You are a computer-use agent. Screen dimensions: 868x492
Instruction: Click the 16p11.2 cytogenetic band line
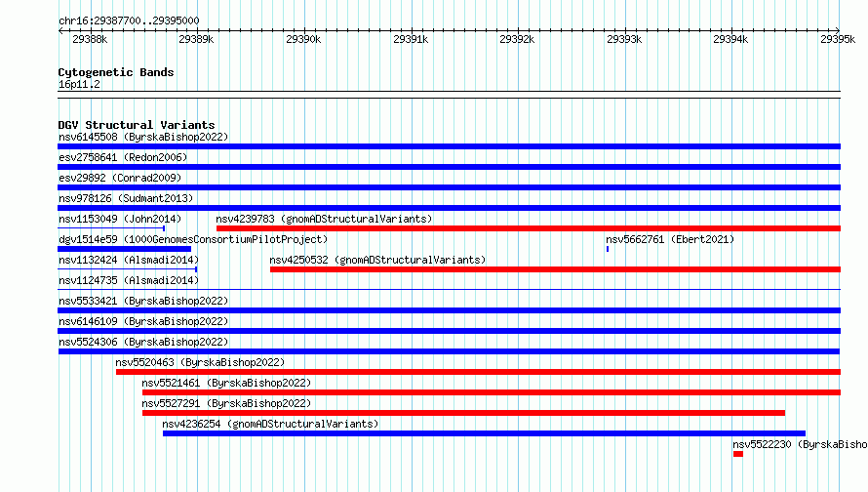pos(449,95)
